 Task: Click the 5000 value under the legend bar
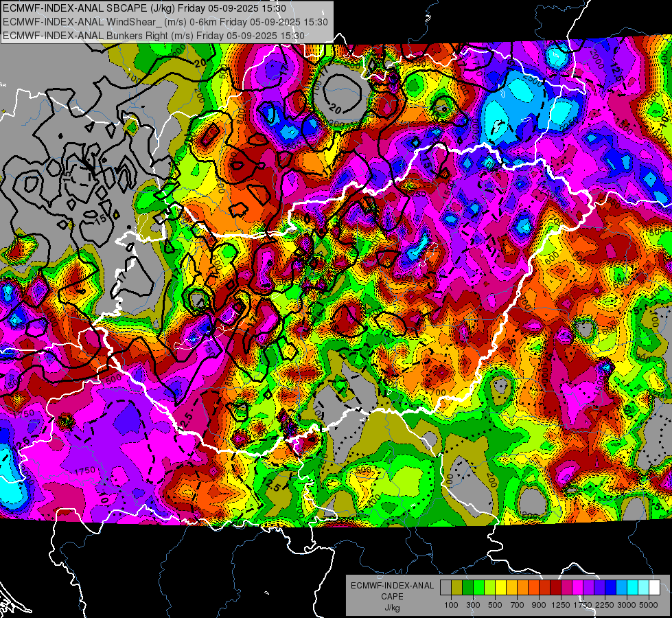649,605
